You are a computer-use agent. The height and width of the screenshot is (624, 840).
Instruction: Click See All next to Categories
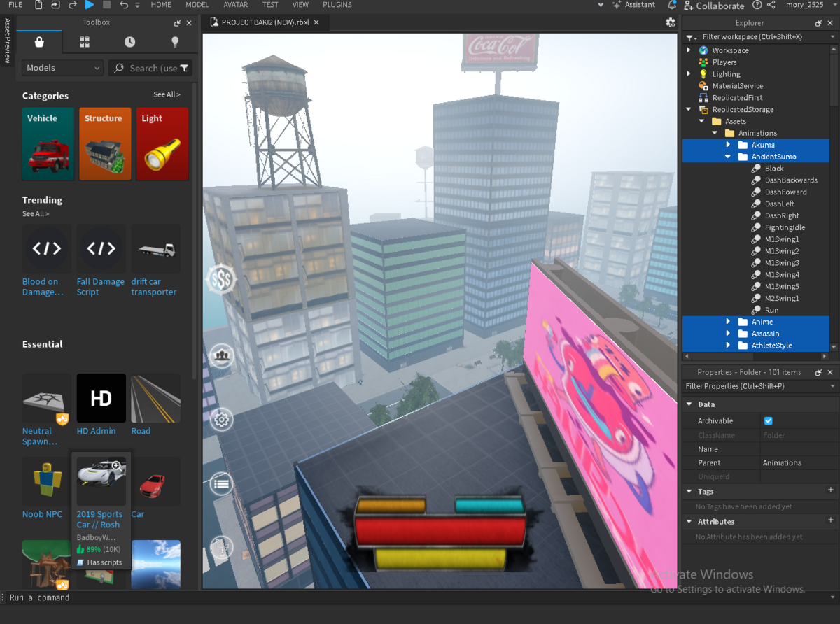(167, 94)
